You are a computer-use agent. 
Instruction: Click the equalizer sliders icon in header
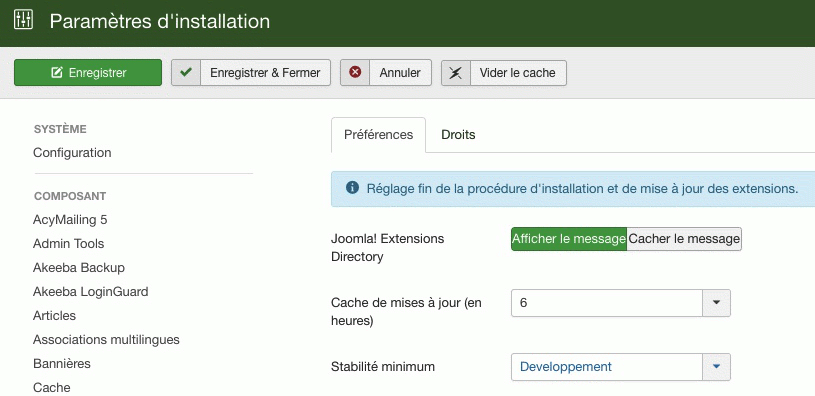[x=23, y=20]
